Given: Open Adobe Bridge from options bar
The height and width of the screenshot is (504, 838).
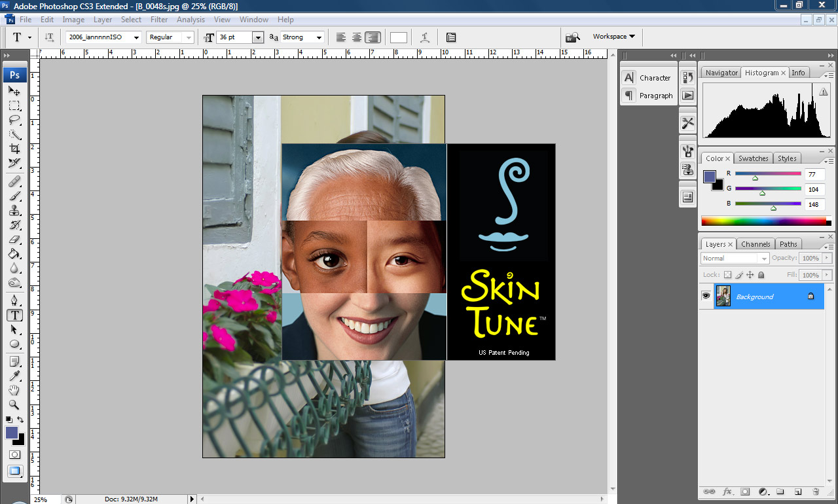Looking at the screenshot, I should coord(573,37).
